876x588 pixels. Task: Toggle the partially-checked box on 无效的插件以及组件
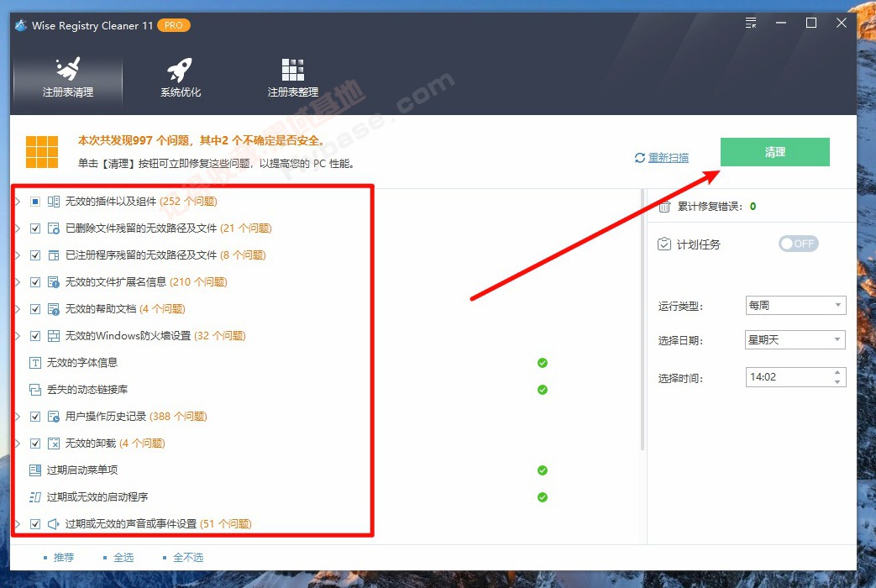[x=34, y=201]
